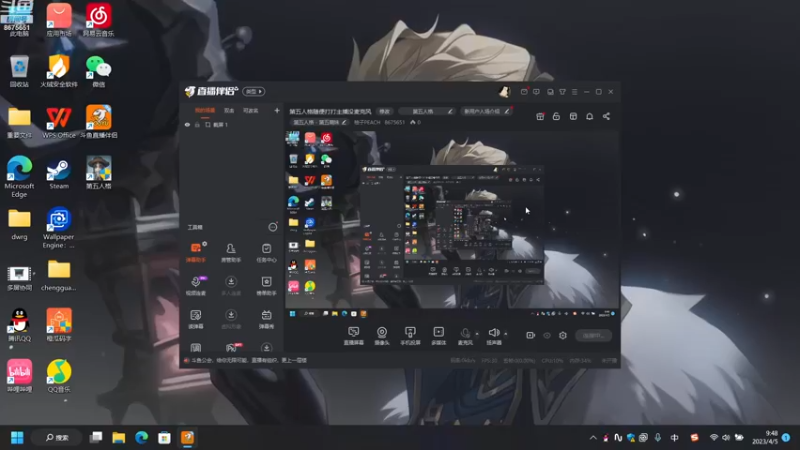Click the announcement text in the status bar
800x450 pixels.
coord(249,360)
